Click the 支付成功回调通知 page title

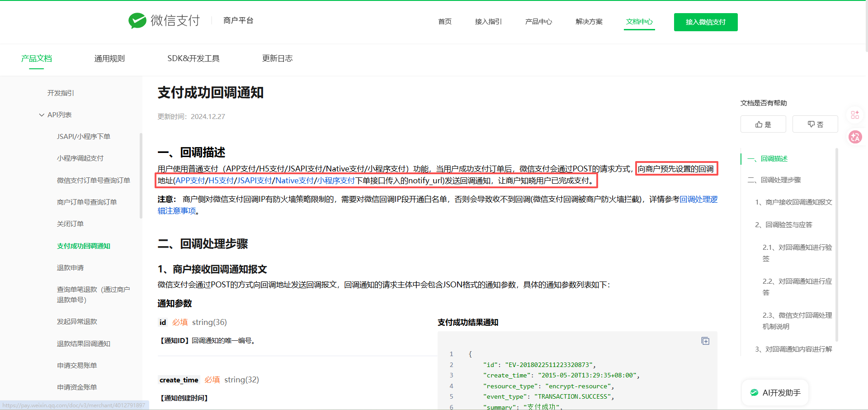[x=211, y=93]
